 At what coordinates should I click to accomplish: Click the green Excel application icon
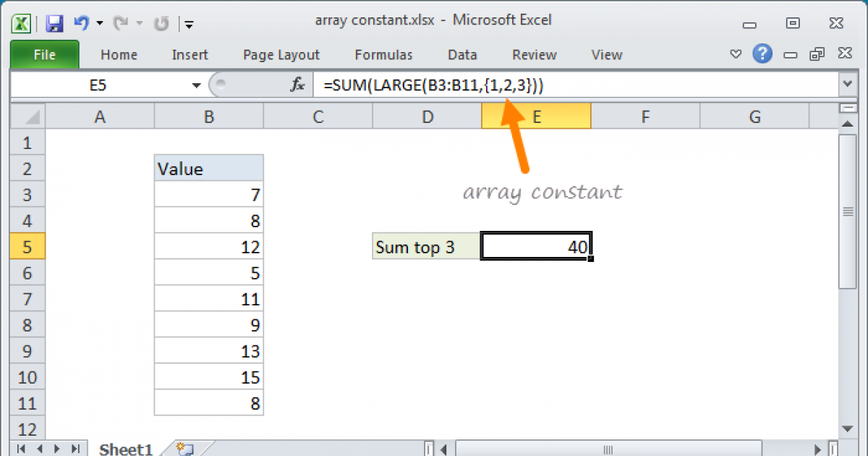tap(22, 23)
